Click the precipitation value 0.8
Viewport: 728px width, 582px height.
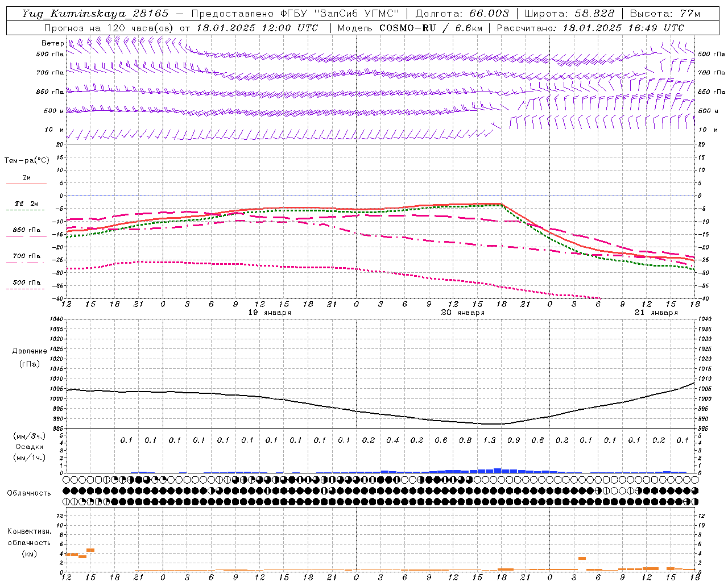465,440
